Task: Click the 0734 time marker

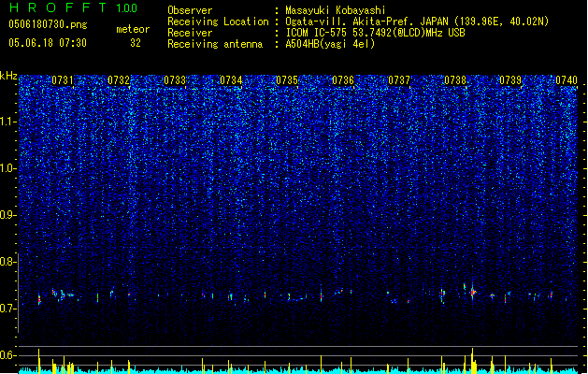Action: click(231, 80)
